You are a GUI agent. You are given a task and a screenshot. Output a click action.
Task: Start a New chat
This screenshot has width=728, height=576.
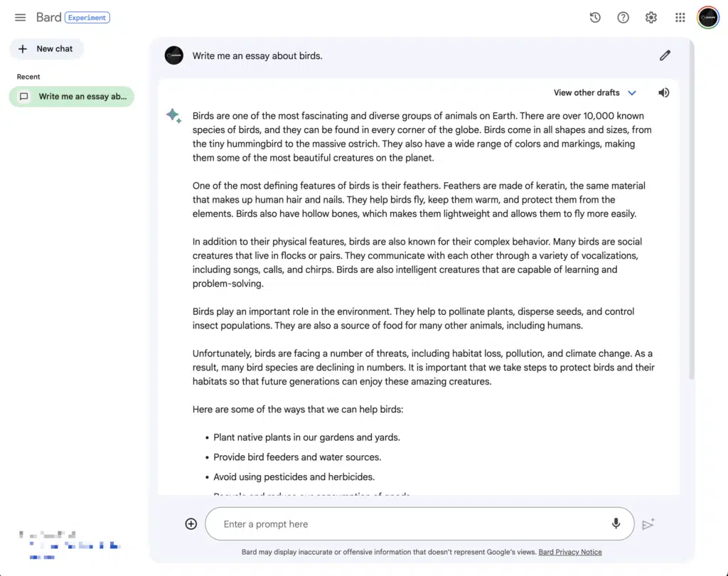point(46,49)
